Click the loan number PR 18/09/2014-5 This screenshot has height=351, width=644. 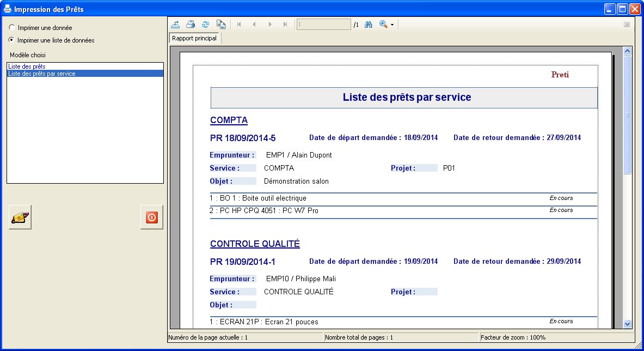(243, 138)
